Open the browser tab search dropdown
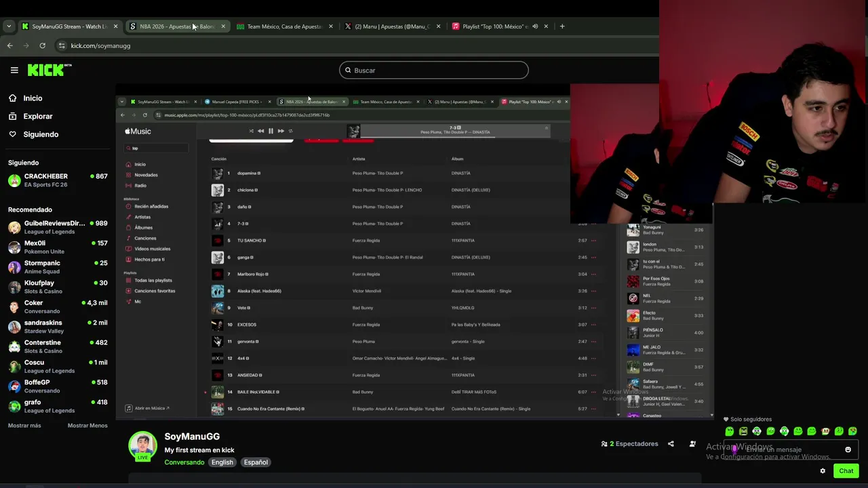Viewport: 868px width, 488px height. point(9,26)
